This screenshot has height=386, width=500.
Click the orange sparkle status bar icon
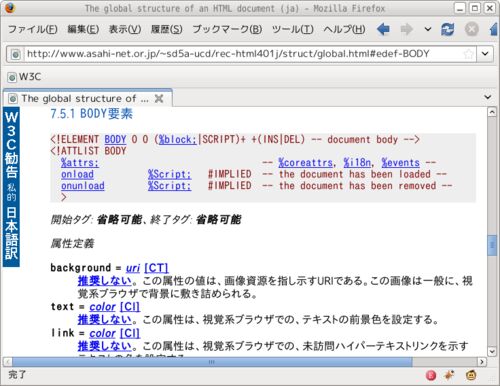tap(450, 375)
